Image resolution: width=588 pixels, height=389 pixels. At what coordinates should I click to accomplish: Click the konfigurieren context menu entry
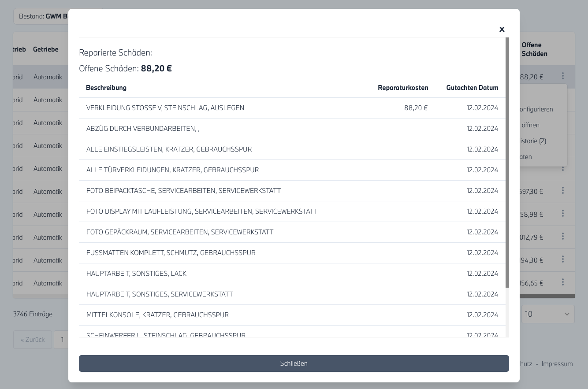point(536,109)
